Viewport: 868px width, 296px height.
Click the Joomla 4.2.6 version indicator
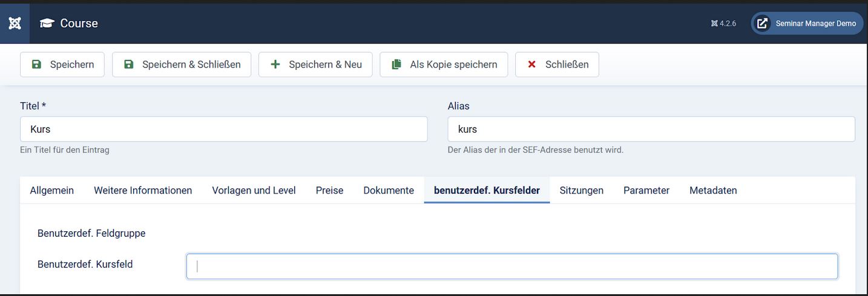pyautogui.click(x=723, y=24)
